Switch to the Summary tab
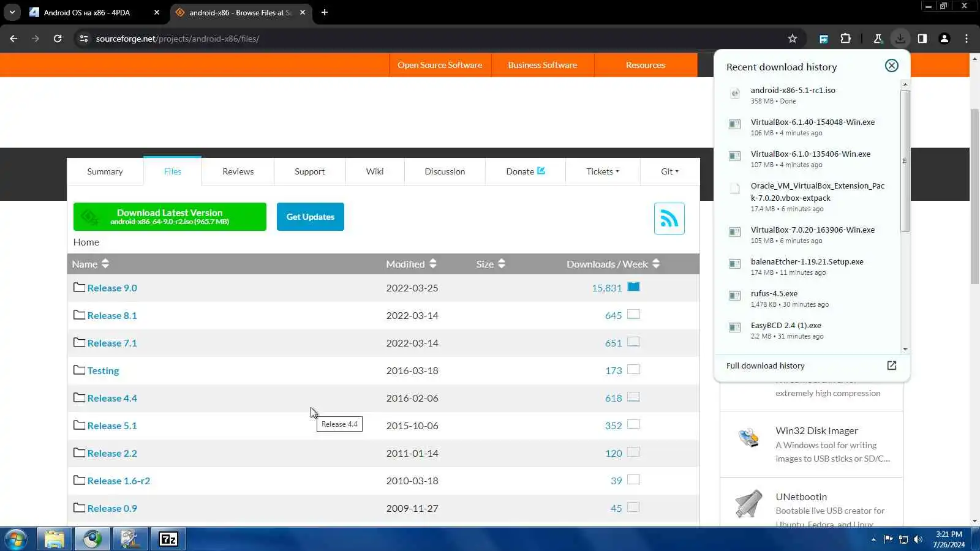Viewport: 980px width, 551px height. coord(105,171)
